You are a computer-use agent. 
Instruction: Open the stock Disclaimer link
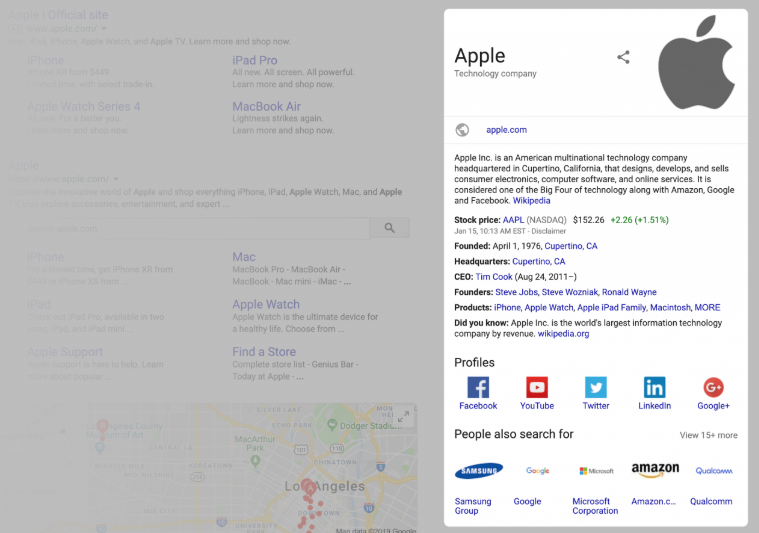point(548,231)
